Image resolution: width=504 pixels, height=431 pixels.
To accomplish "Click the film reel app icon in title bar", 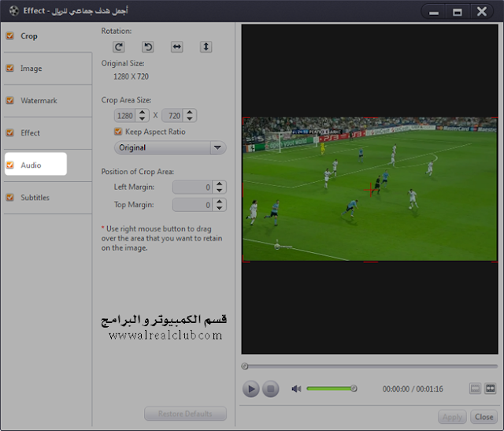I will tap(14, 10).
